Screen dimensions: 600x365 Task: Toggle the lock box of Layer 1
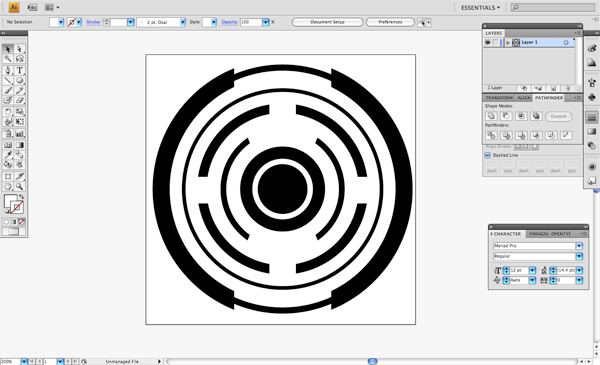[x=496, y=42]
